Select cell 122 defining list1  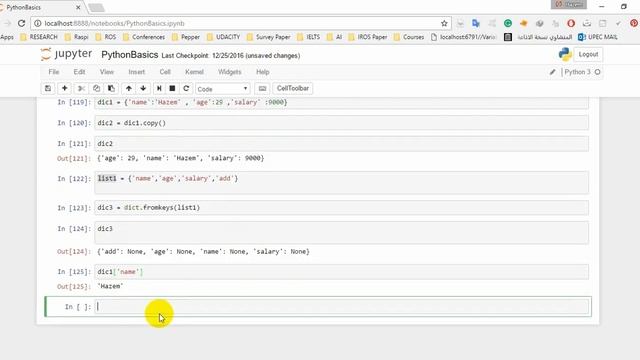click(342, 182)
